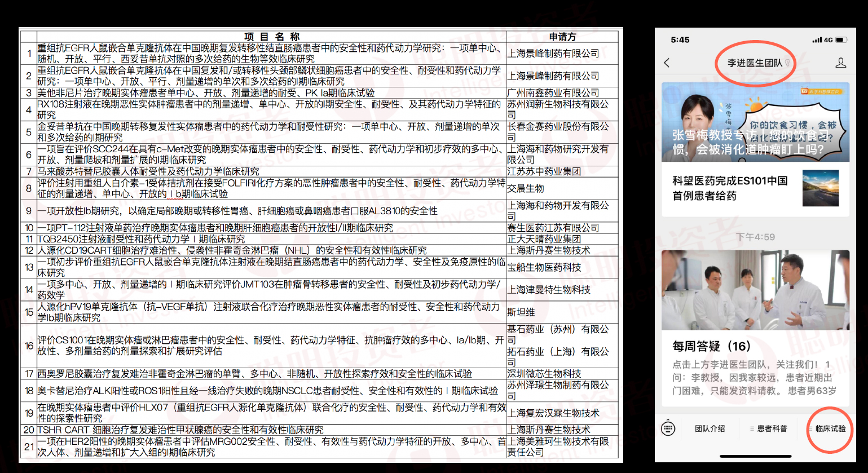Select the 苏州泽璟生物制药有限公司 cell
The image size is (868, 473).
point(562,391)
